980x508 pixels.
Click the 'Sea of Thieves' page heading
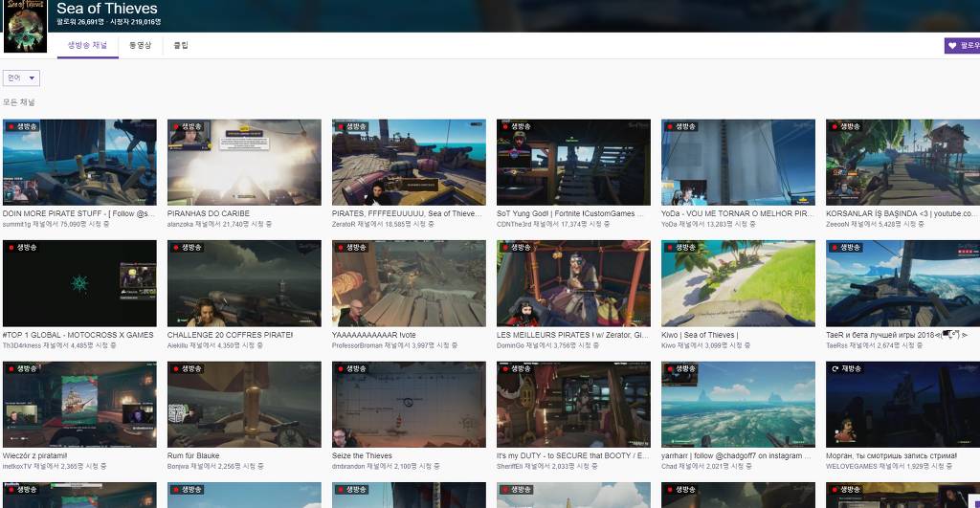coord(107,9)
